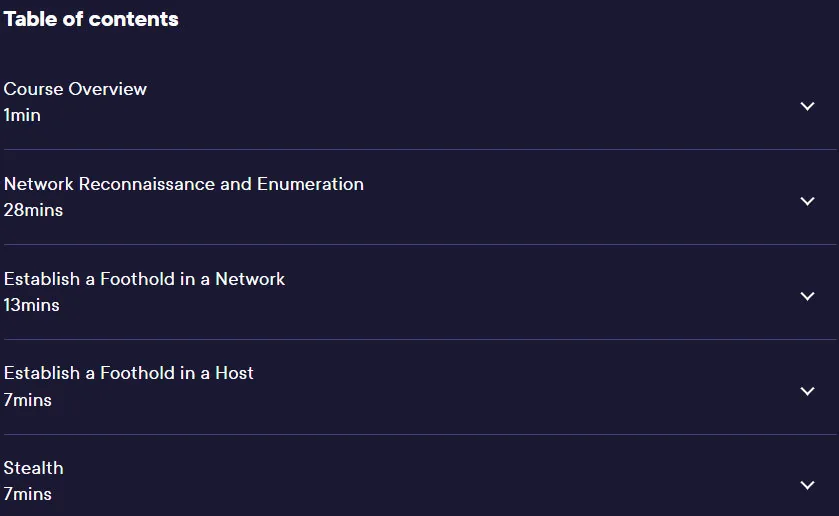Click the Table of contents heading
The width and height of the screenshot is (839, 516).
click(91, 19)
